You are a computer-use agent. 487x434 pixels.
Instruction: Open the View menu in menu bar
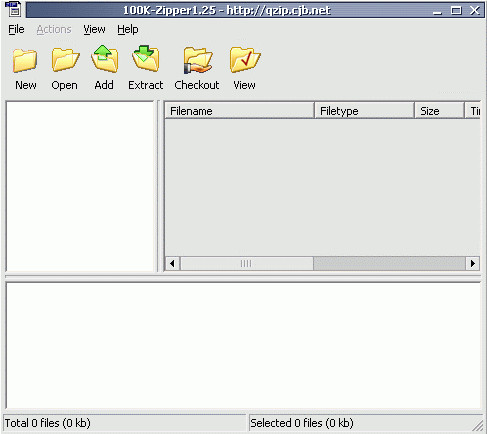(94, 29)
